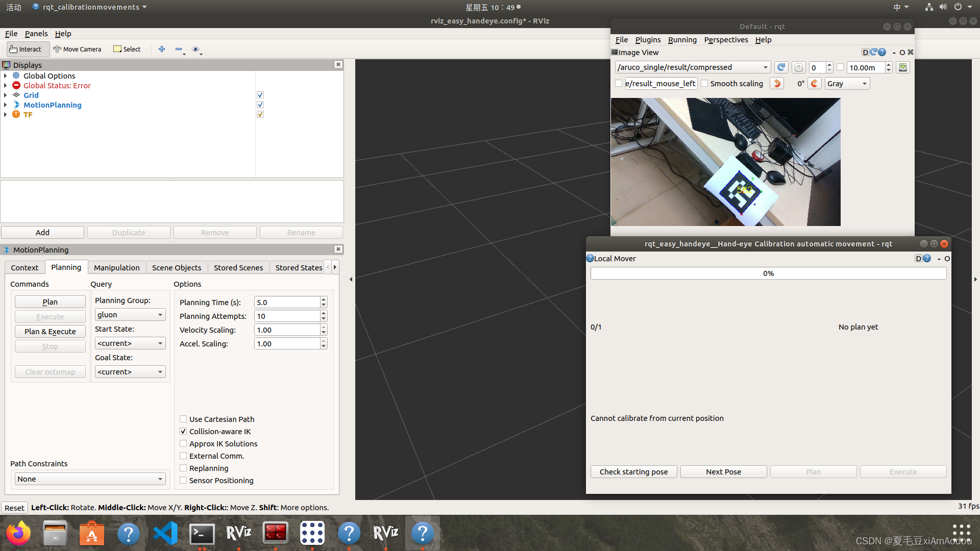Uncheck Collision-aware IK
The height and width of the screenshot is (551, 980).
183,432
